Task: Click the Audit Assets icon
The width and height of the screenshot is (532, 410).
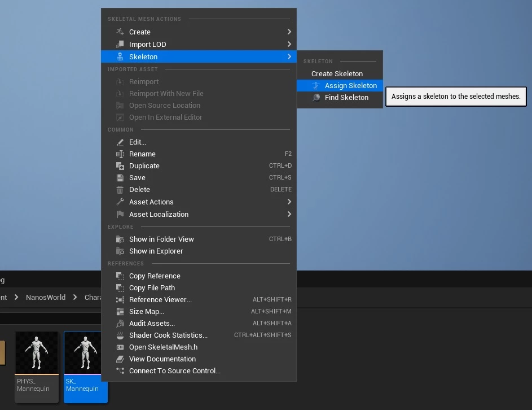Action: (x=120, y=324)
